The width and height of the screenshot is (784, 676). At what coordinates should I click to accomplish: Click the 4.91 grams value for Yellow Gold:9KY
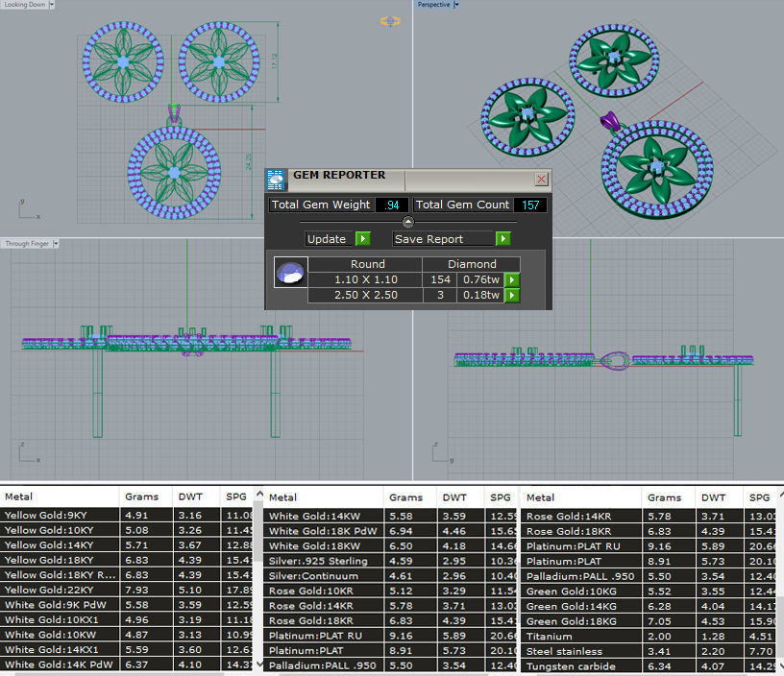(x=136, y=515)
